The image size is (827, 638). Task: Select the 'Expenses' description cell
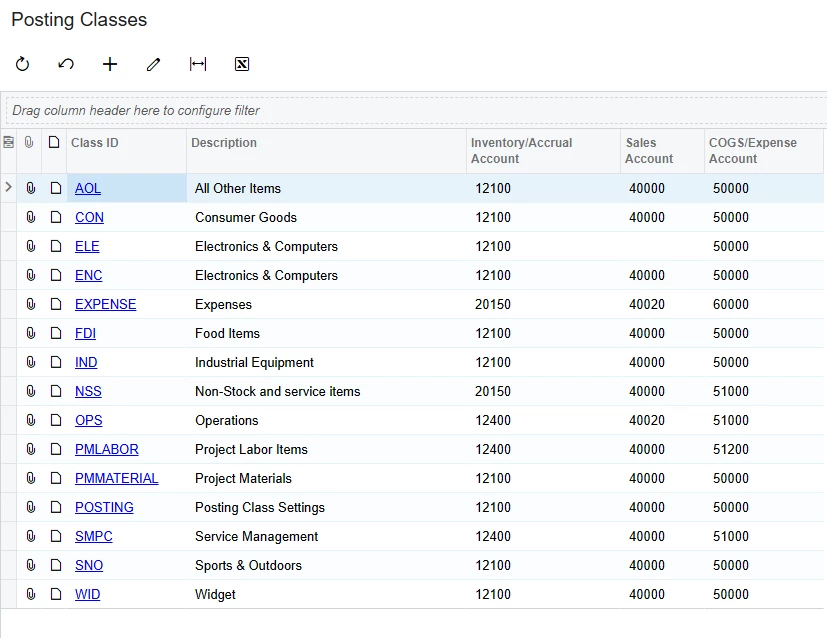pyautogui.click(x=326, y=304)
